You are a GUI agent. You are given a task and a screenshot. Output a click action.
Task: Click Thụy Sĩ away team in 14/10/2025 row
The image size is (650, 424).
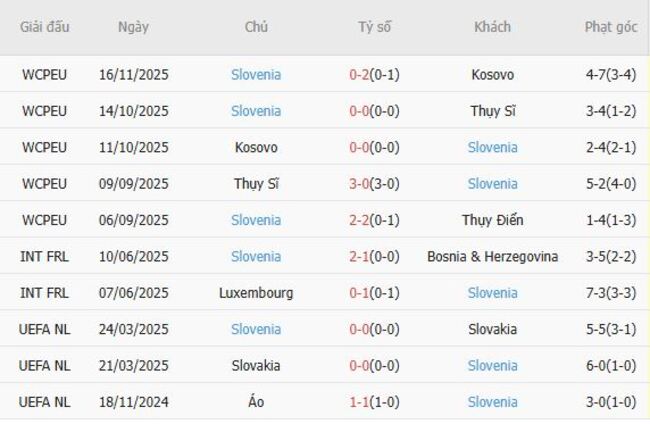coord(492,111)
